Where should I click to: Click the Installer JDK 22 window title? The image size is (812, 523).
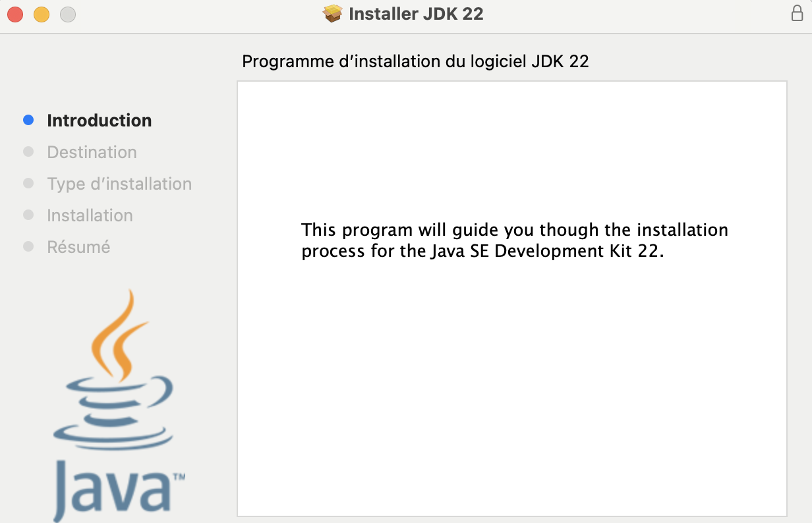pyautogui.click(x=415, y=13)
